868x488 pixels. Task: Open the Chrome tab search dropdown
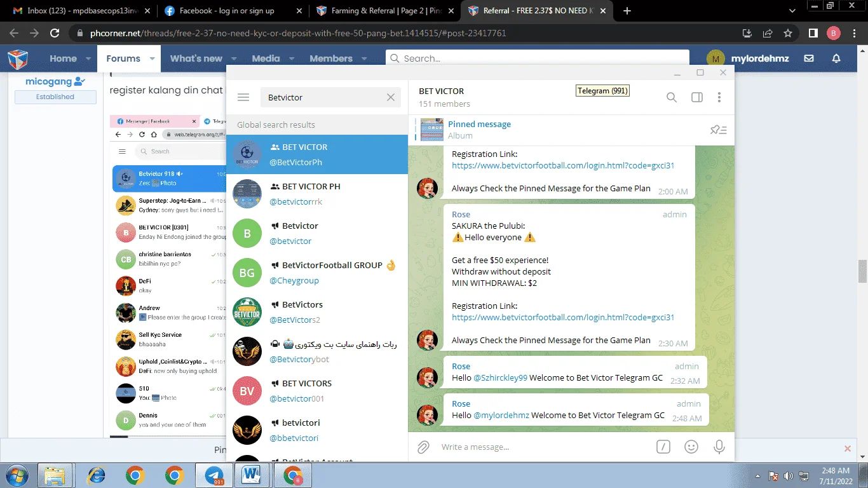(x=792, y=11)
